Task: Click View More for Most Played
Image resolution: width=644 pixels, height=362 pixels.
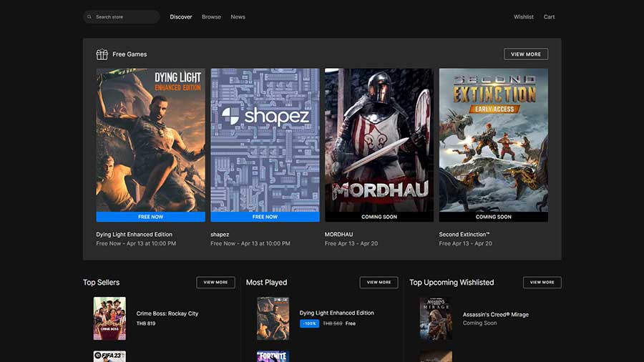Action: pos(379,283)
